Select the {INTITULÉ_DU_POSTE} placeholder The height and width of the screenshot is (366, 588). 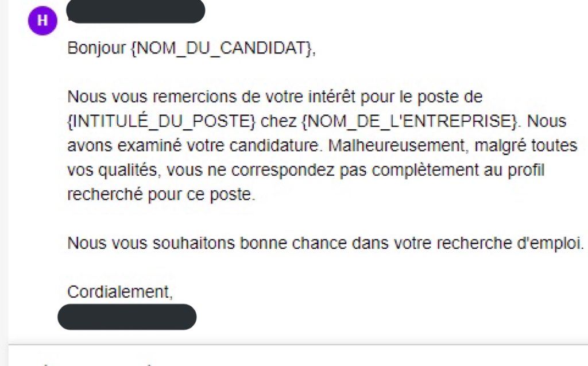(161, 121)
